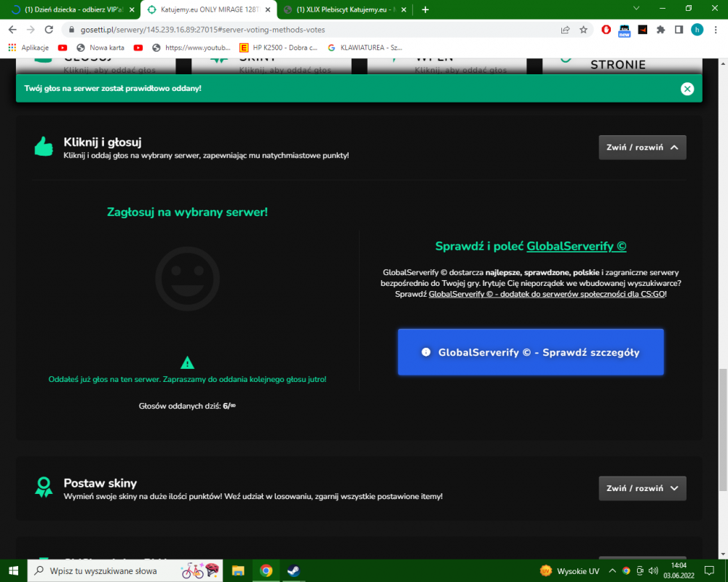Switch to the XLIX Plebiscyt Katujemy.eu tab
The width and height of the screenshot is (728, 582).
345,9
